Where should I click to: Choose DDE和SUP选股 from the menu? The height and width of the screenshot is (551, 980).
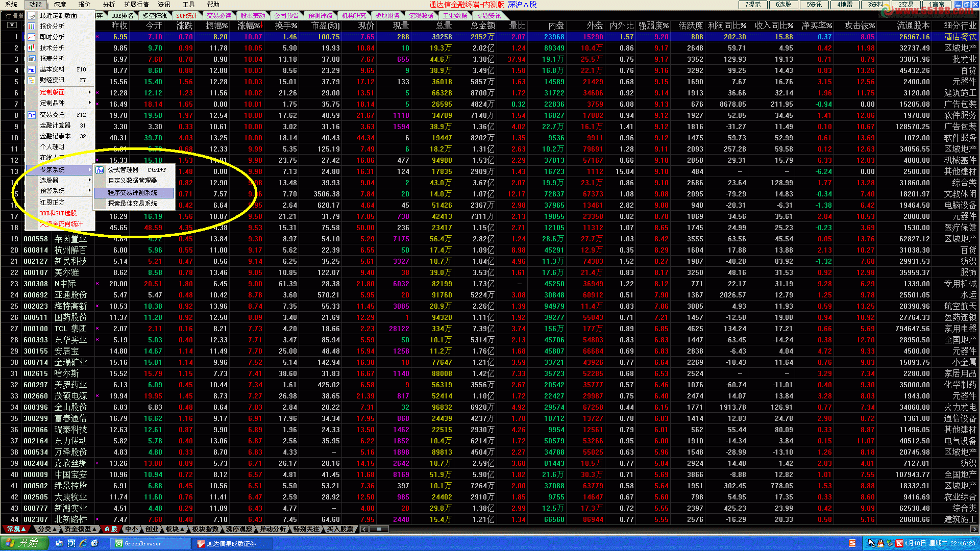click(60, 213)
